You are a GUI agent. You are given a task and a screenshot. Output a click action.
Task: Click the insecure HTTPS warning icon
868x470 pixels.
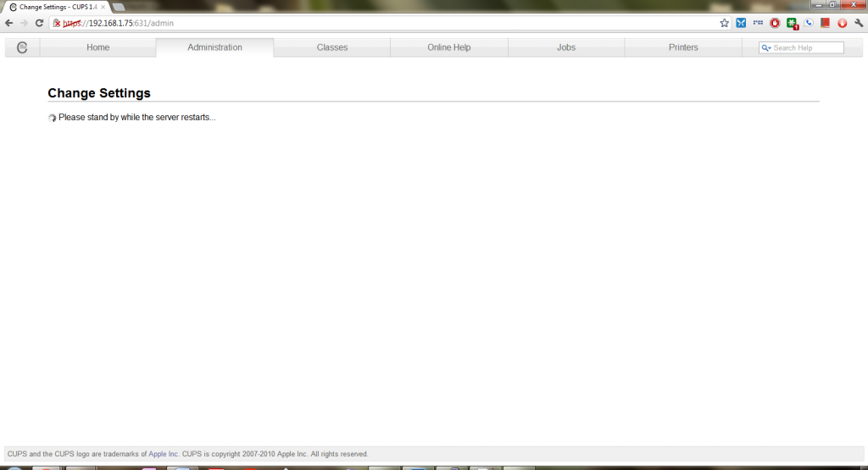click(57, 23)
